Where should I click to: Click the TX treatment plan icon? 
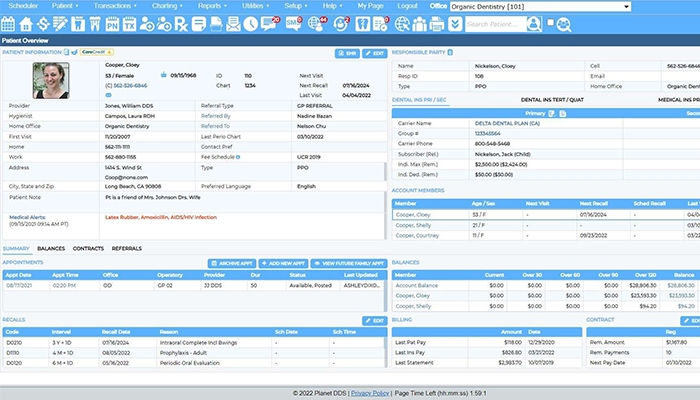pos(129,24)
